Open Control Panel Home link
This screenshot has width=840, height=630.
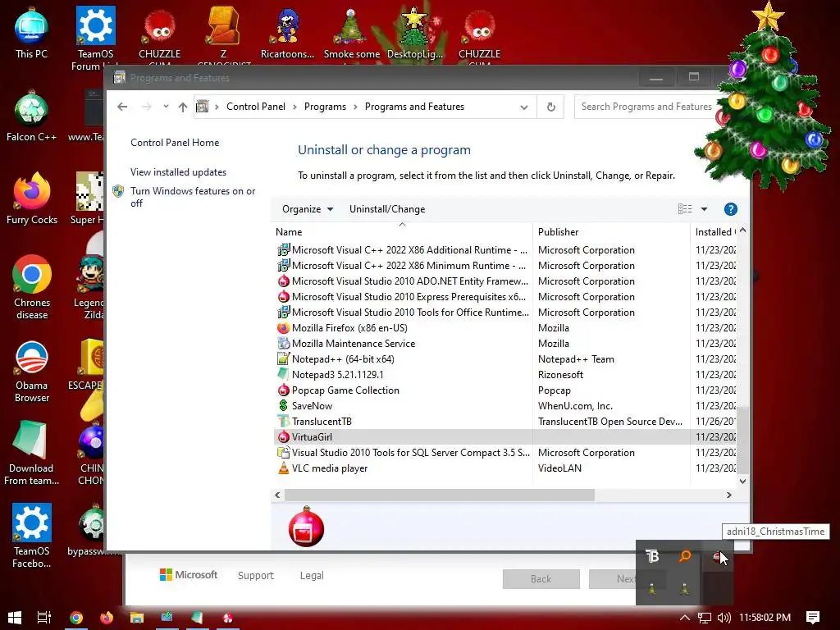pyautogui.click(x=175, y=143)
